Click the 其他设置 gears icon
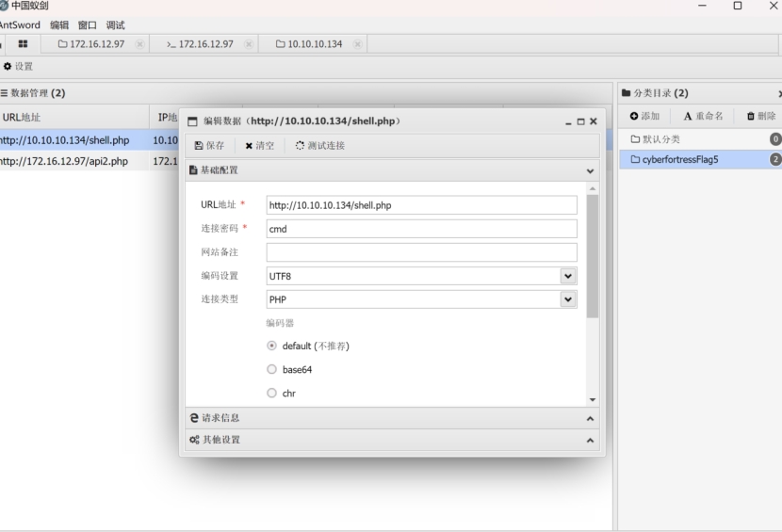The height and width of the screenshot is (532, 782). pos(194,440)
